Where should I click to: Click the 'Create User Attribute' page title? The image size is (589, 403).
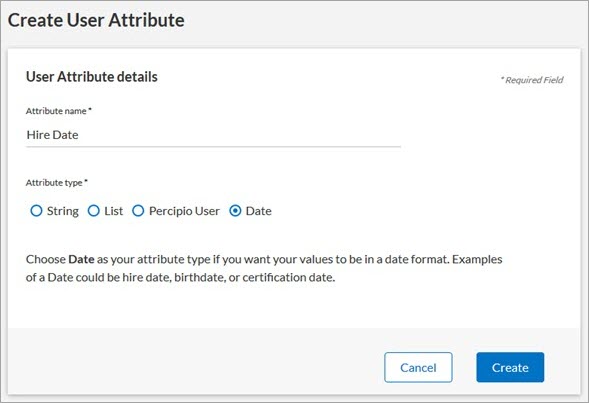point(96,20)
